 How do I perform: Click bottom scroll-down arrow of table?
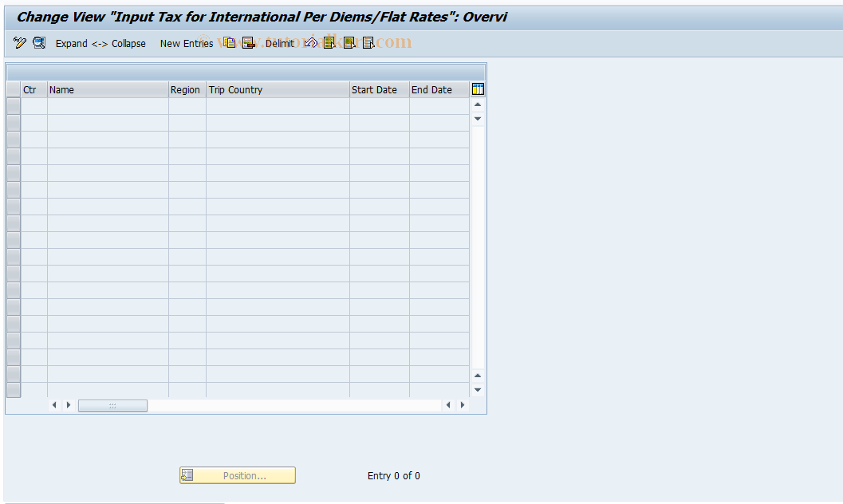click(478, 390)
